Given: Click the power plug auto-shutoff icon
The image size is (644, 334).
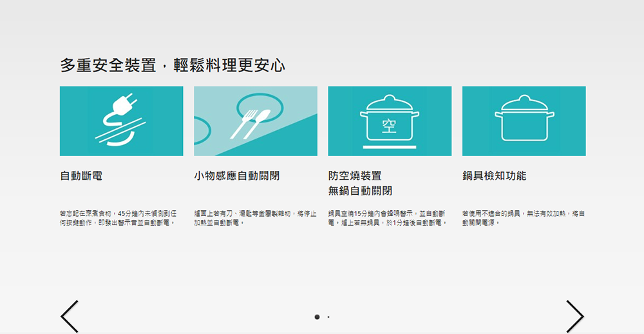Looking at the screenshot, I should (x=121, y=121).
